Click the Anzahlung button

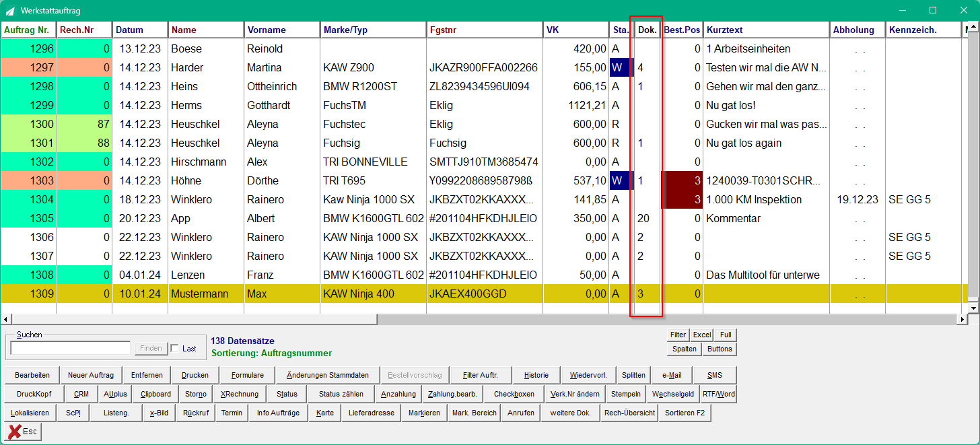(x=398, y=394)
